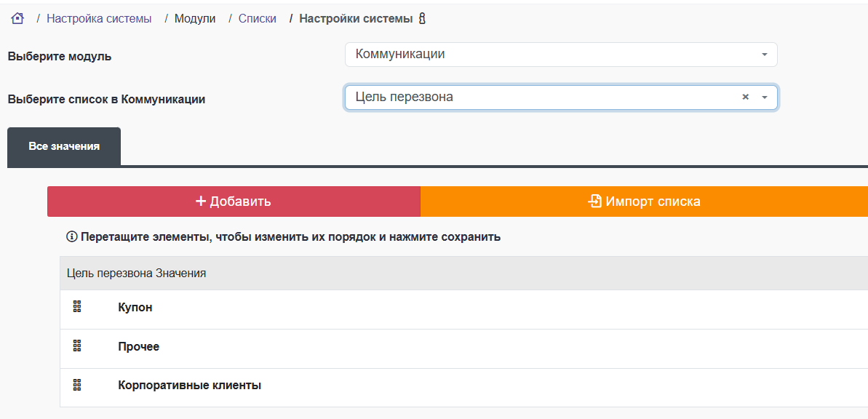Open the Коммуникации module dropdown

[x=561, y=55]
